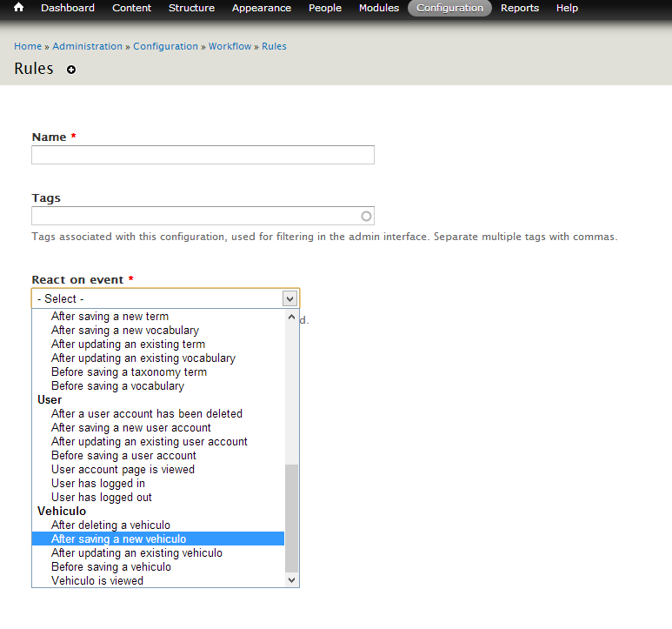
Task: Open the Reports menu item
Action: click(x=520, y=8)
